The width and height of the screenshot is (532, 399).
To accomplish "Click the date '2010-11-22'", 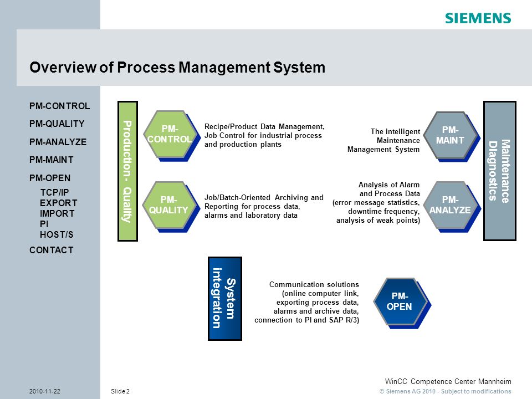I will pos(45,392).
